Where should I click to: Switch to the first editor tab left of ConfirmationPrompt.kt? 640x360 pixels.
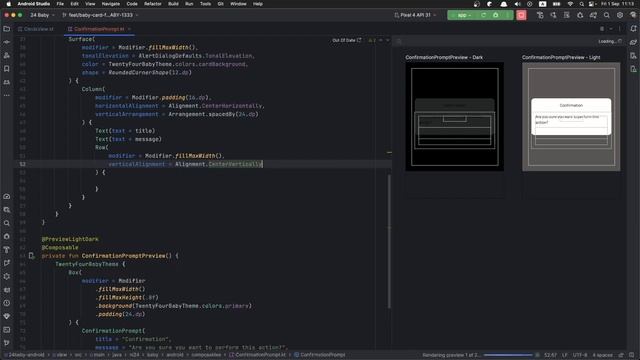36,29
